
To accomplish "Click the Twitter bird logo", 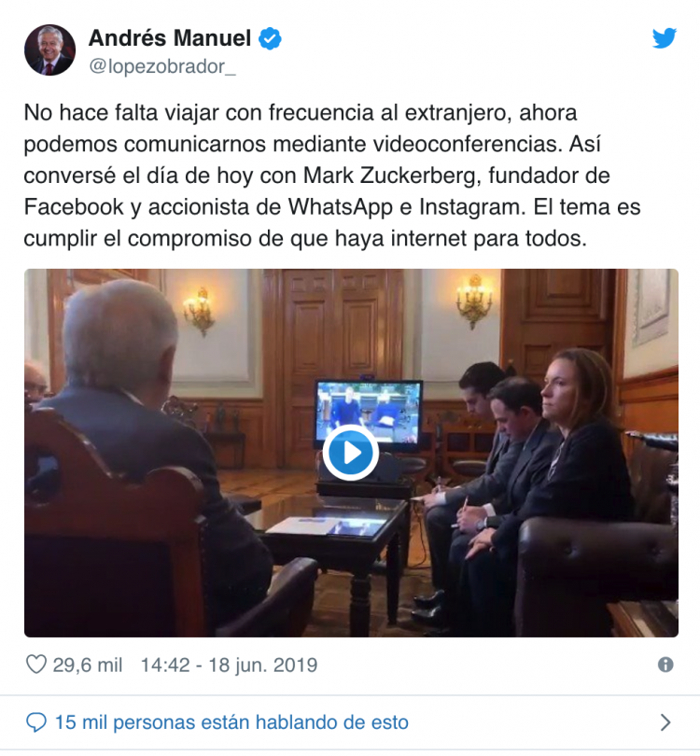I will (665, 38).
